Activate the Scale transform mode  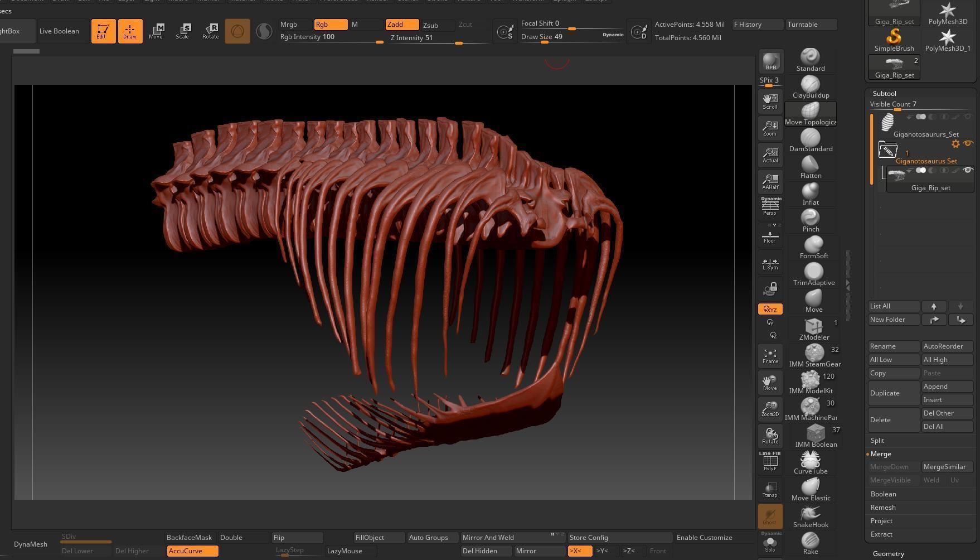[x=182, y=31]
